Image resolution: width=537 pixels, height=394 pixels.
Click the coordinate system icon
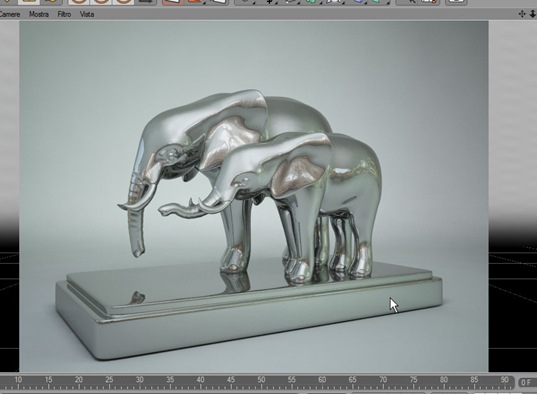146,2
